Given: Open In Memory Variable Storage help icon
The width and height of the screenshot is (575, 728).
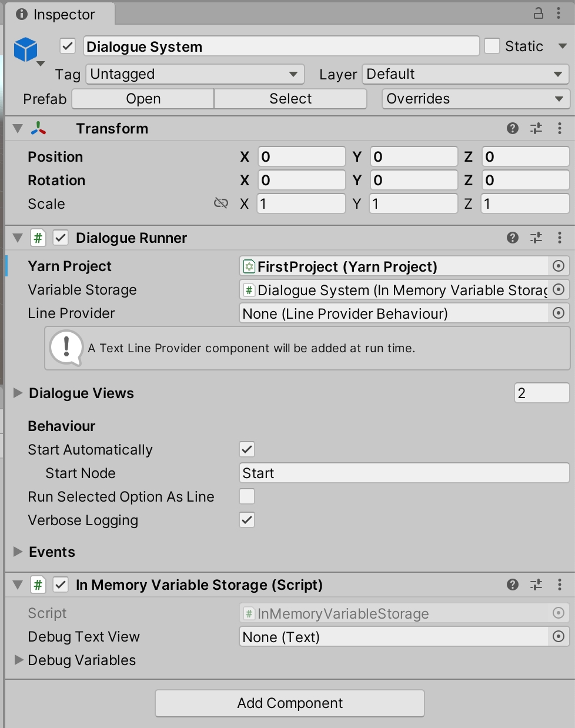Looking at the screenshot, I should point(513,585).
